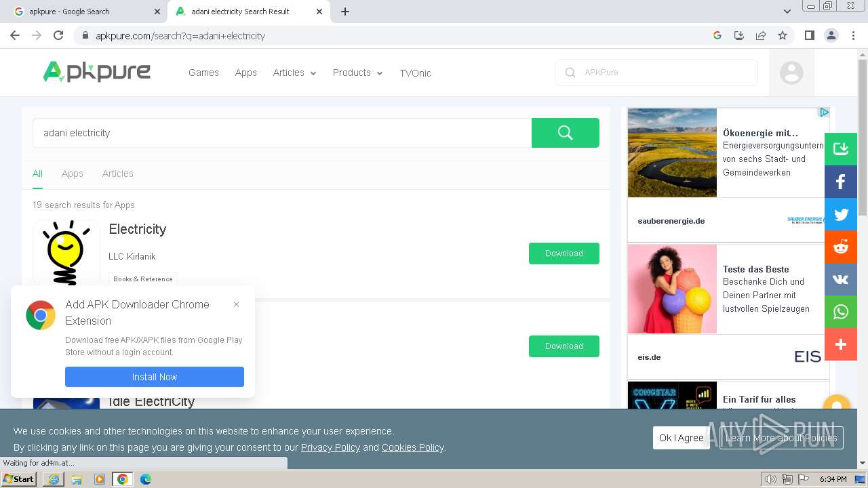Image resolution: width=868 pixels, height=488 pixels.
Task: Click the browser address bar URL
Action: (180, 36)
